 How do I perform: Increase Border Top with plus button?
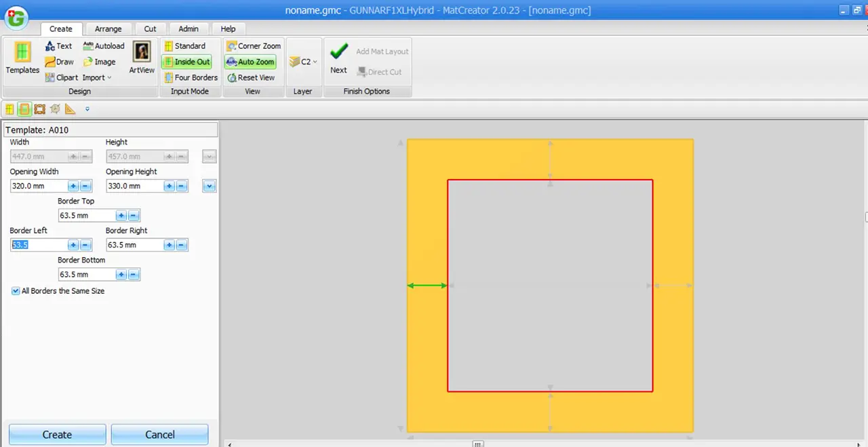[121, 216]
